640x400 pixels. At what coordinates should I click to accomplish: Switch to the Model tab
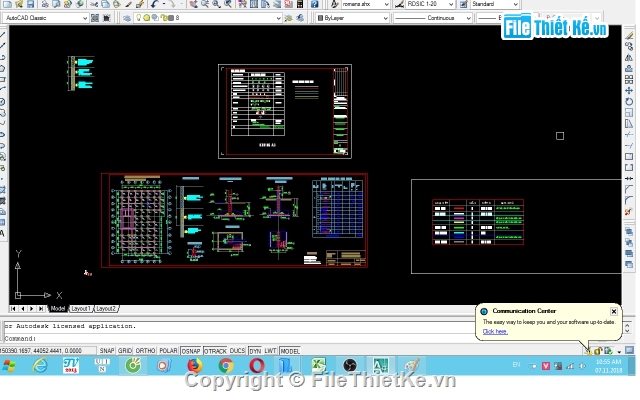(58, 309)
